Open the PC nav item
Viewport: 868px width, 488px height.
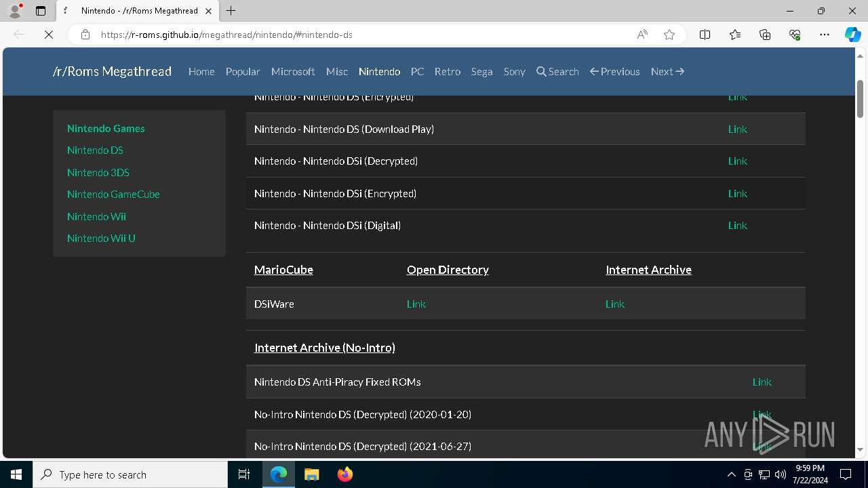point(417,71)
